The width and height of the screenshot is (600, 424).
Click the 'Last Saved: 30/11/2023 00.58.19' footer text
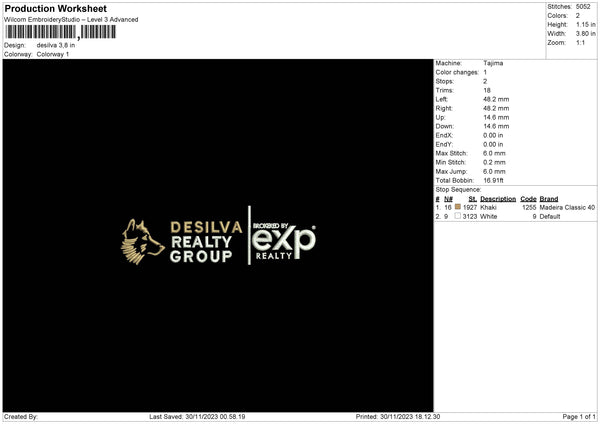click(197, 417)
